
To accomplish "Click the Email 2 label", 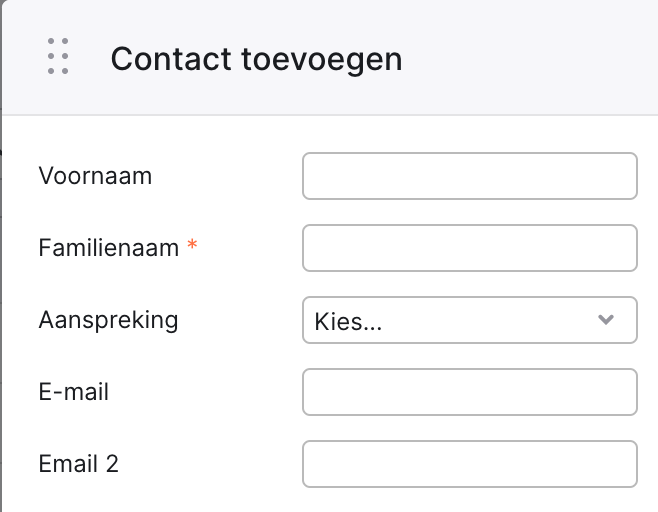I will point(78,464).
